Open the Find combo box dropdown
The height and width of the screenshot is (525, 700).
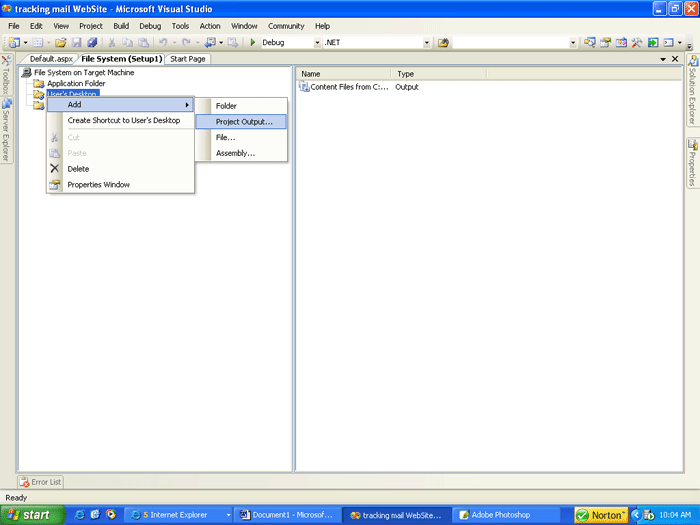click(573, 43)
